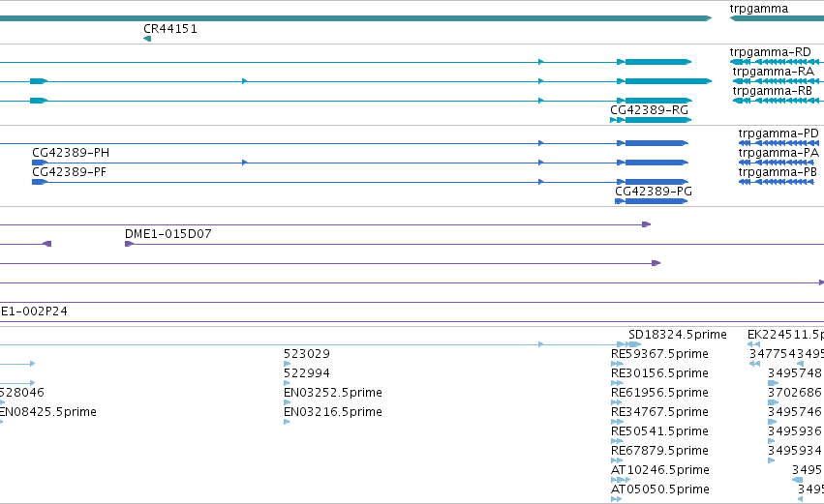
Task: Click the DME1-015D07 clone label
Action: tap(168, 234)
